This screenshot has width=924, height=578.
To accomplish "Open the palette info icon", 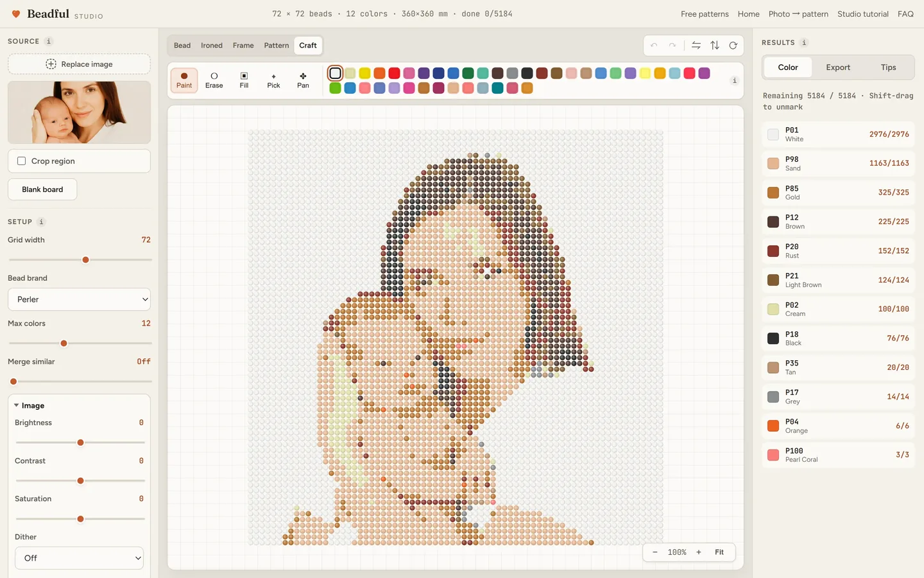I will click(x=735, y=80).
